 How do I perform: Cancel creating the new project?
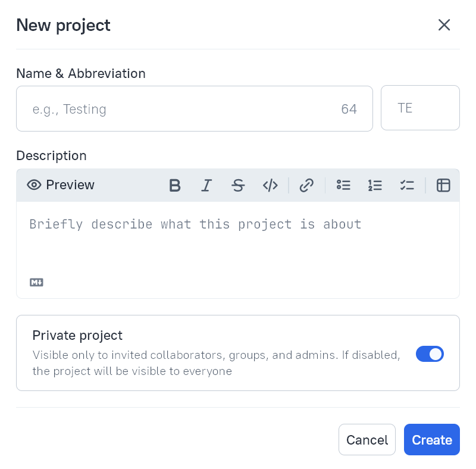(367, 440)
